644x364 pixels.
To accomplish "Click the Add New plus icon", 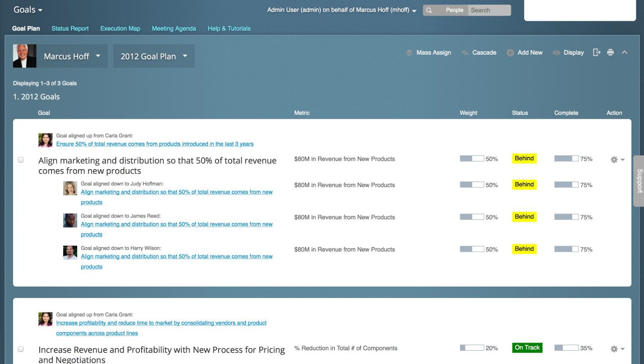I will (x=510, y=53).
